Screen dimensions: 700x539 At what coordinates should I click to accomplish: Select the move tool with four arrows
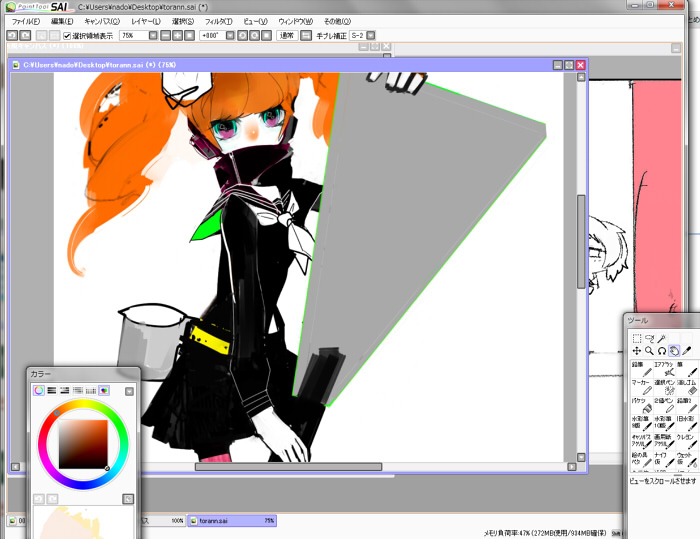(x=637, y=351)
